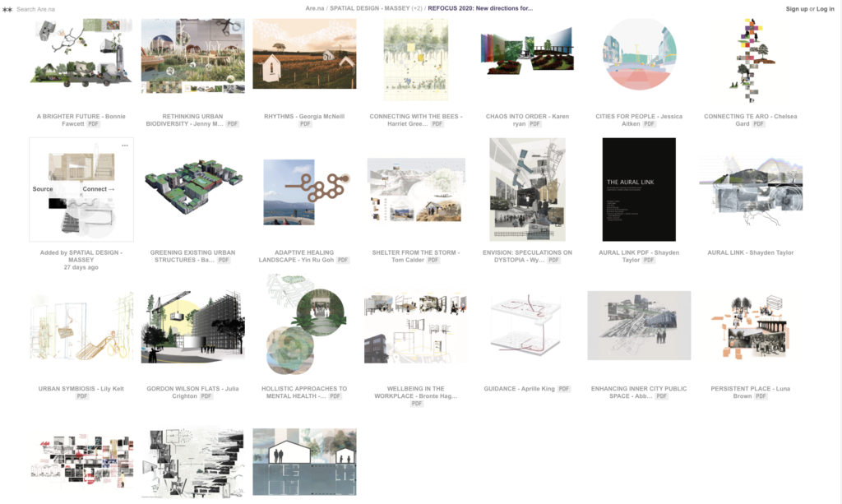Open the Added by SPATIAL DESIGN - MASSEY link
Image resolution: width=842 pixels, height=504 pixels.
(x=81, y=256)
